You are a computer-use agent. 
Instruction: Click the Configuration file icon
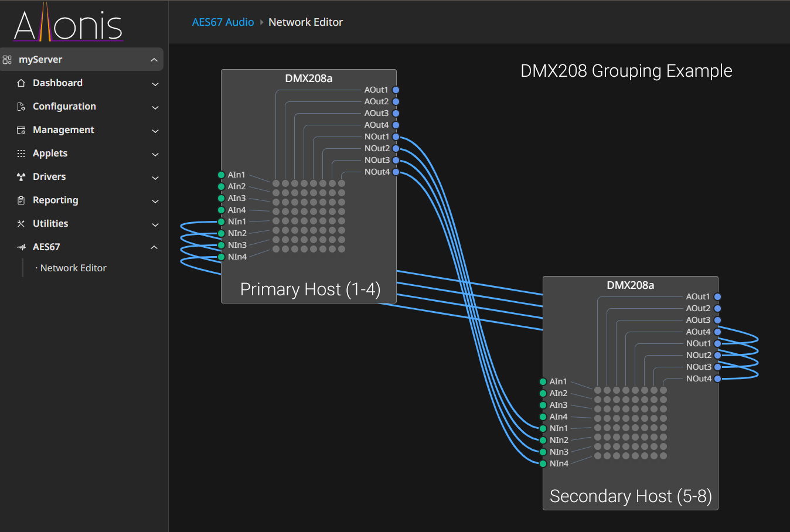click(x=21, y=107)
